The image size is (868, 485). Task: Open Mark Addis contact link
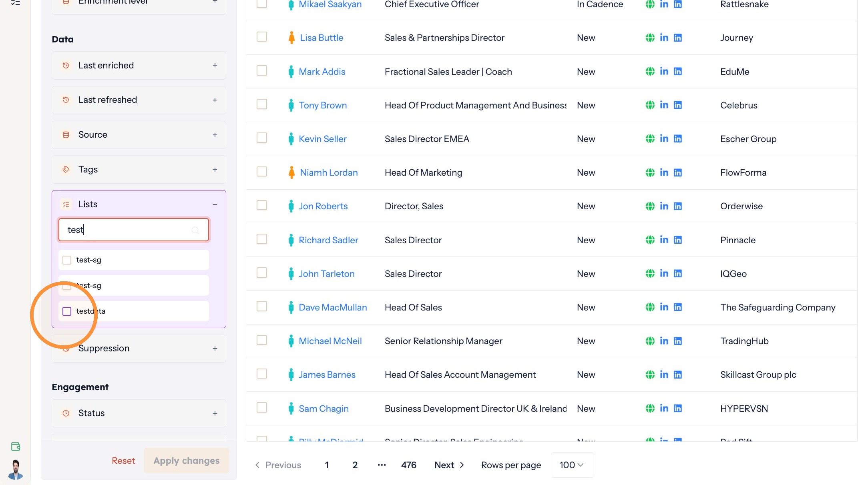click(x=322, y=72)
